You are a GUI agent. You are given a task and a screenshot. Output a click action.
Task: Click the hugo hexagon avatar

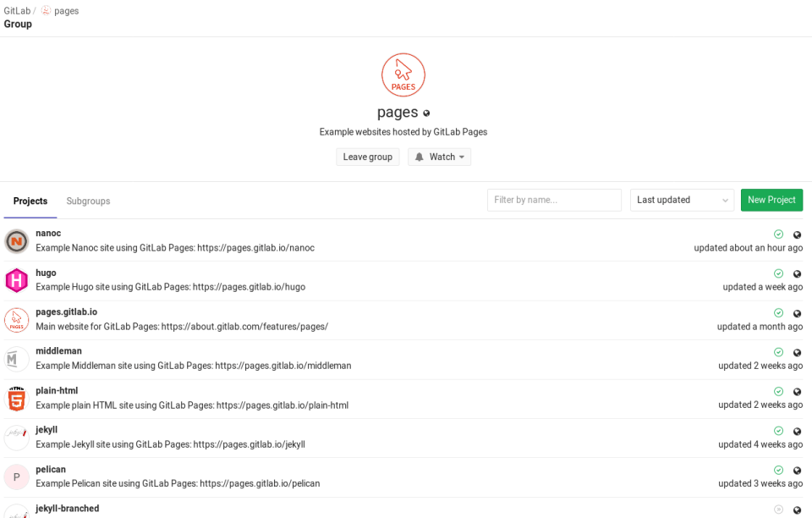(16, 280)
